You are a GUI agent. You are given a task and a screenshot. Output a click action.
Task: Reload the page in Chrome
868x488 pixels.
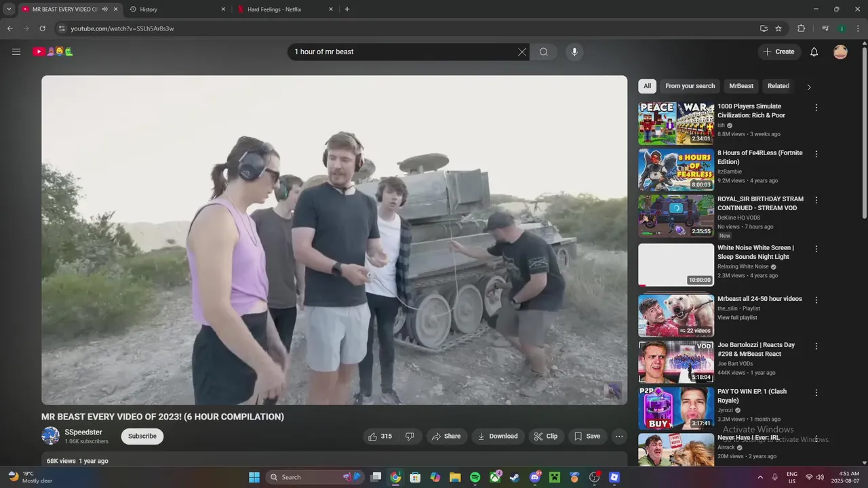point(42,28)
